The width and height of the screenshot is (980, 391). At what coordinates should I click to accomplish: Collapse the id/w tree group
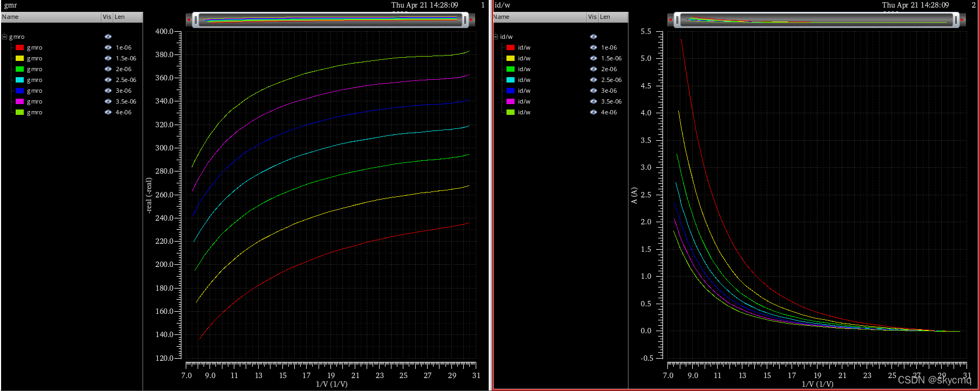coord(496,37)
